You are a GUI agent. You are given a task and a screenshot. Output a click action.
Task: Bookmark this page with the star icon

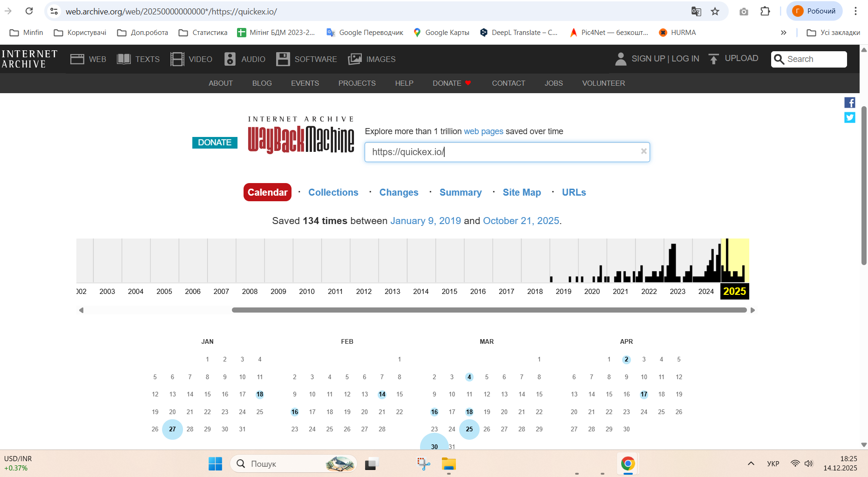point(715,12)
